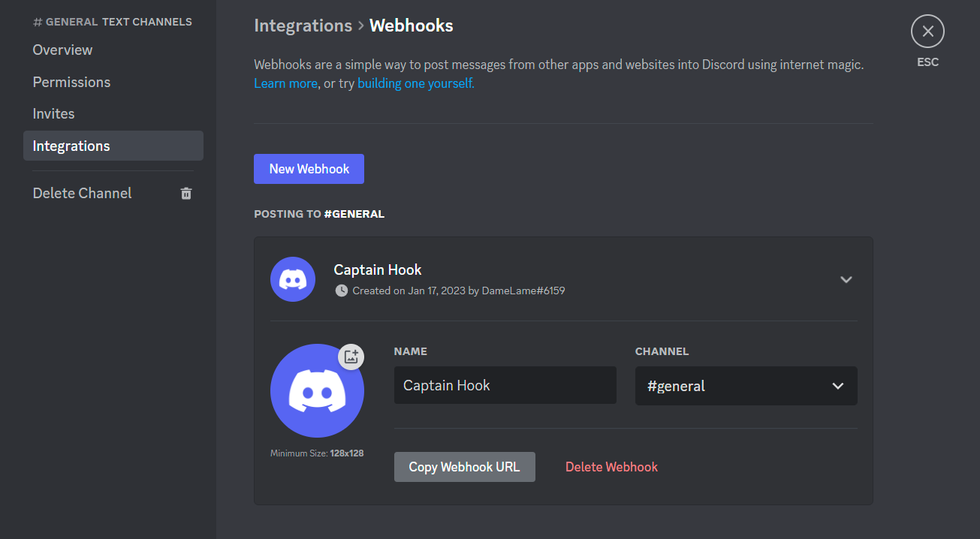980x539 pixels.
Task: Select the Integrations sidebar item
Action: 71,146
